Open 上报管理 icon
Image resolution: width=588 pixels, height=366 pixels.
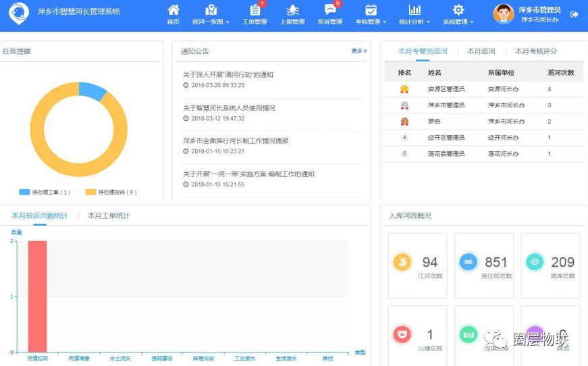pyautogui.click(x=292, y=10)
